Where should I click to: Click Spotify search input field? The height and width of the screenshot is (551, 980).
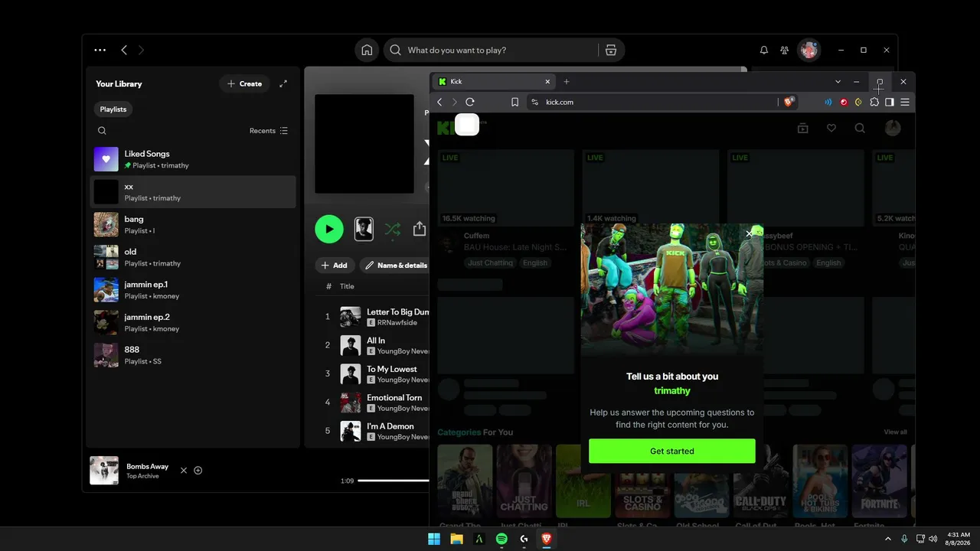click(x=501, y=50)
